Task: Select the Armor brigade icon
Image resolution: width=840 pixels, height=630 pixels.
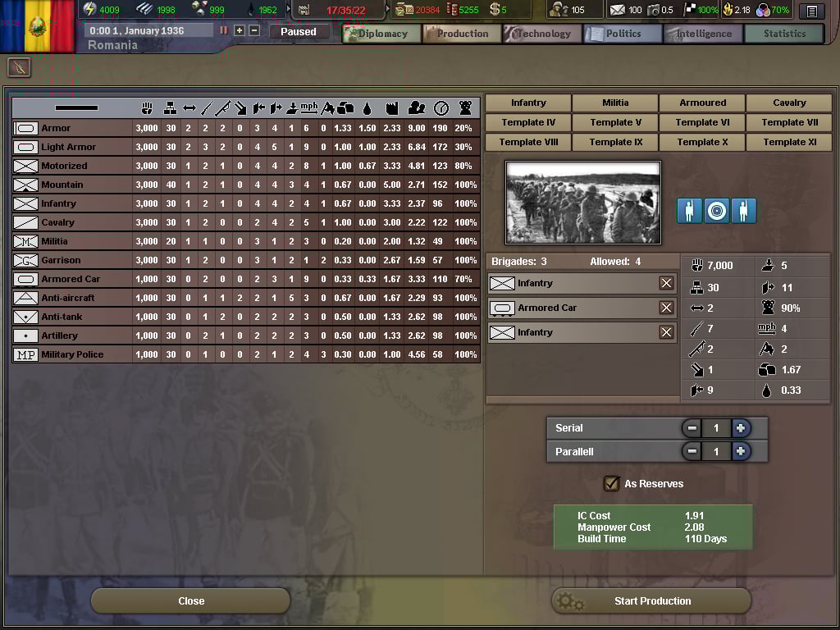Action: point(25,128)
